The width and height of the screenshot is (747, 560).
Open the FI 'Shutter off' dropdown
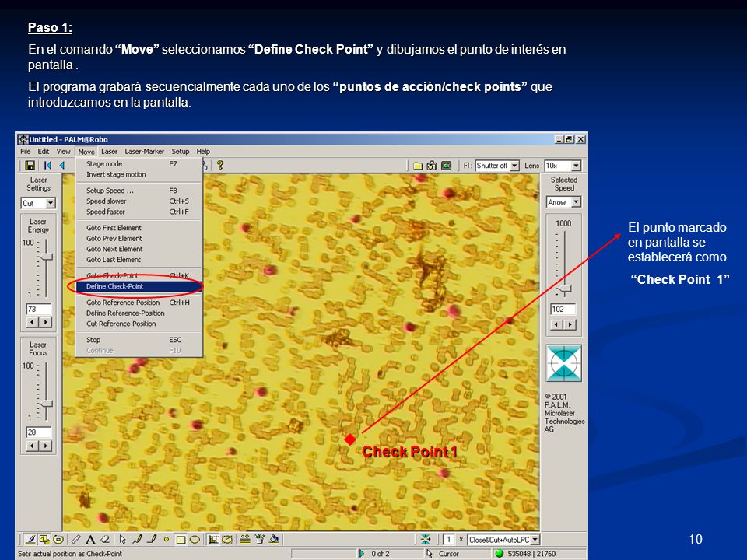coord(514,166)
